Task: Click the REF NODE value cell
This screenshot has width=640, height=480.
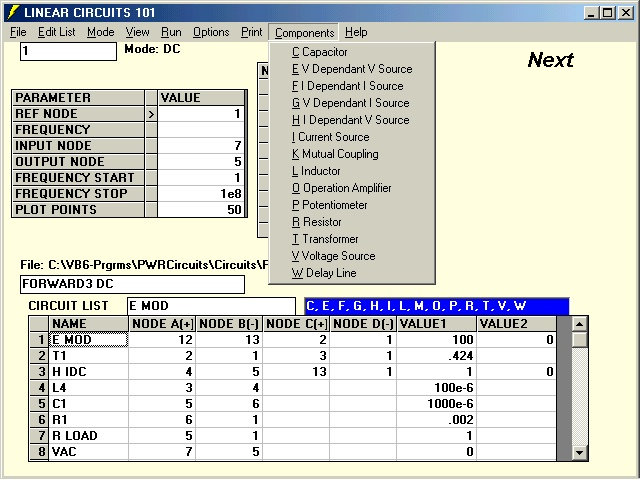Action: pyautogui.click(x=201, y=114)
